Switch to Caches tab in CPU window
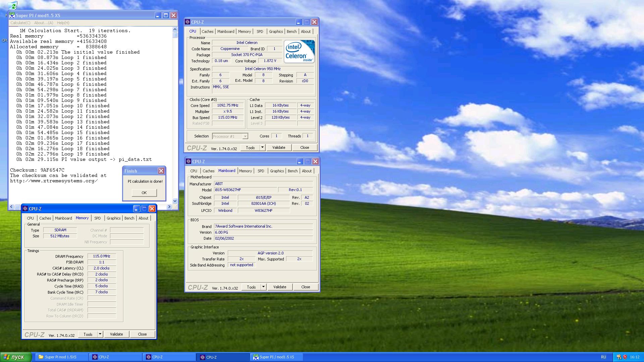The image size is (644, 362). pos(207,32)
